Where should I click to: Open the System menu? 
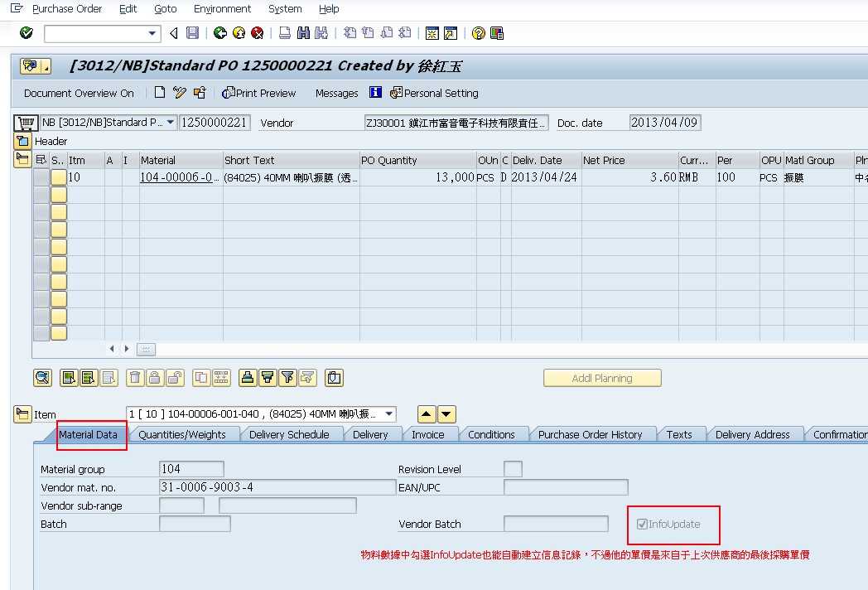285,9
